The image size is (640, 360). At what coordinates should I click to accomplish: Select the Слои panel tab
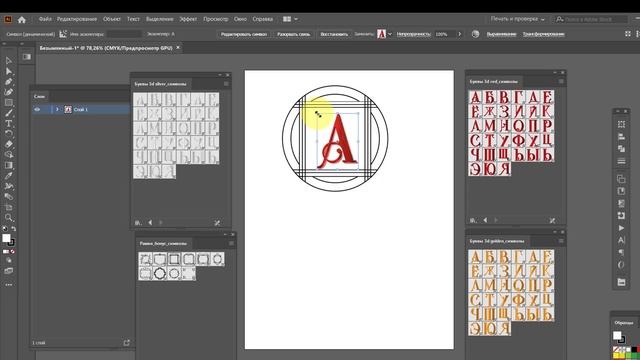tap(40, 96)
